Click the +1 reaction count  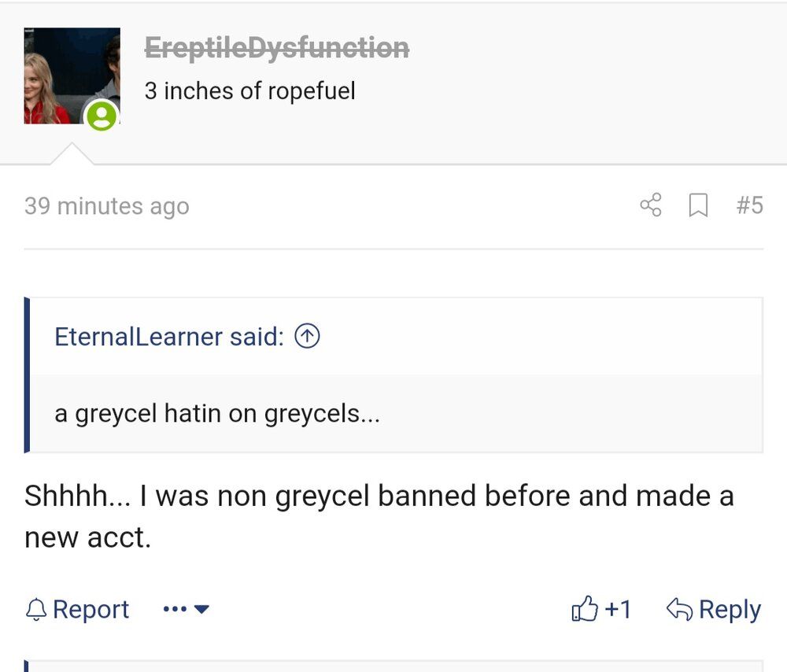click(618, 609)
